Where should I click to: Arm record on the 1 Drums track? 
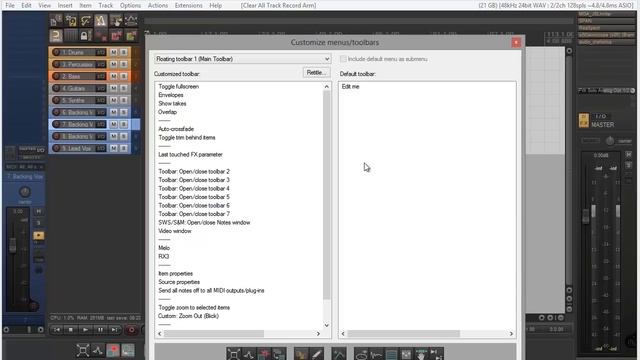56,52
